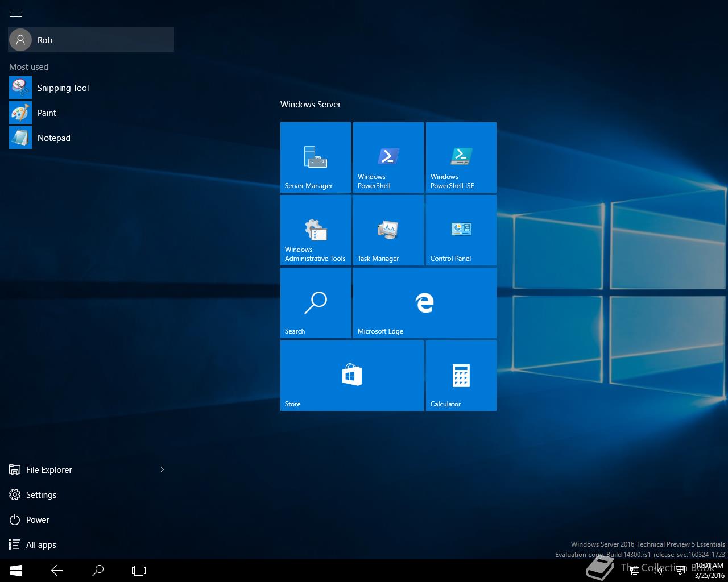Open the Control Panel tile

(x=461, y=230)
